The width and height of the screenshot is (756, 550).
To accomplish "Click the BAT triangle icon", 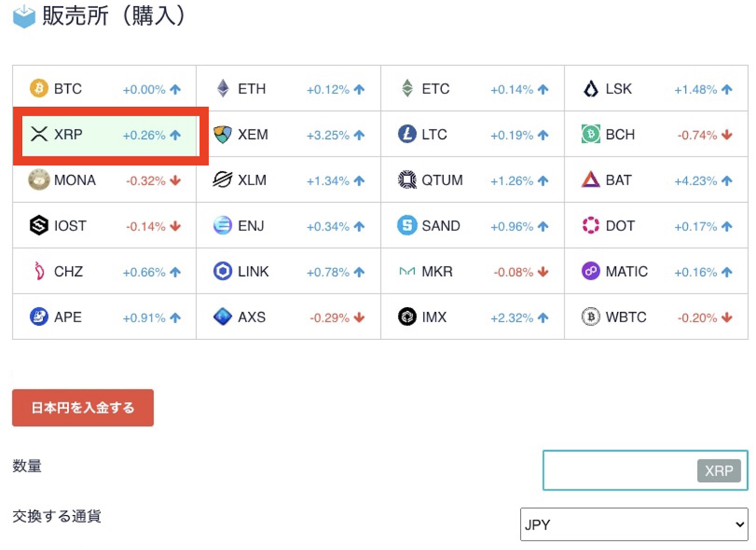I will (x=591, y=180).
